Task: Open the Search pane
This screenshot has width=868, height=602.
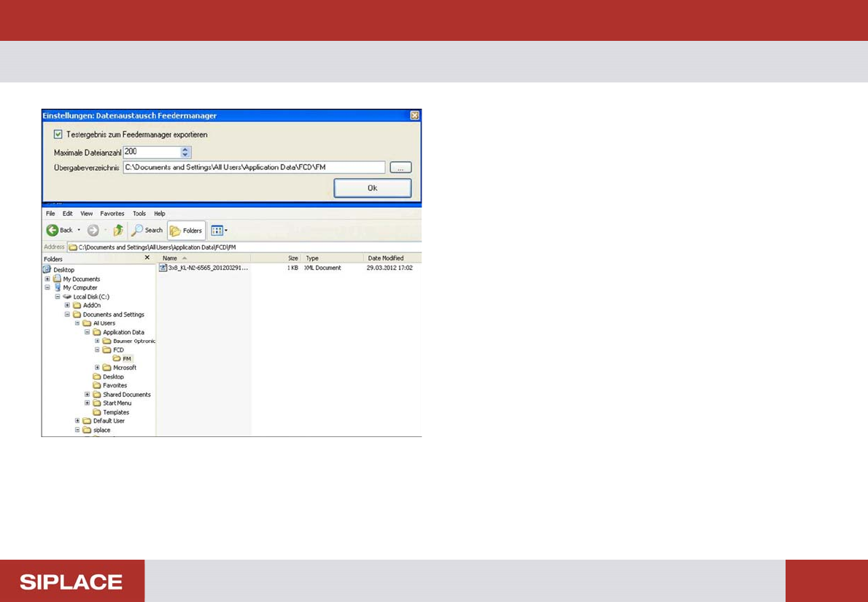Action: pyautogui.click(x=147, y=230)
